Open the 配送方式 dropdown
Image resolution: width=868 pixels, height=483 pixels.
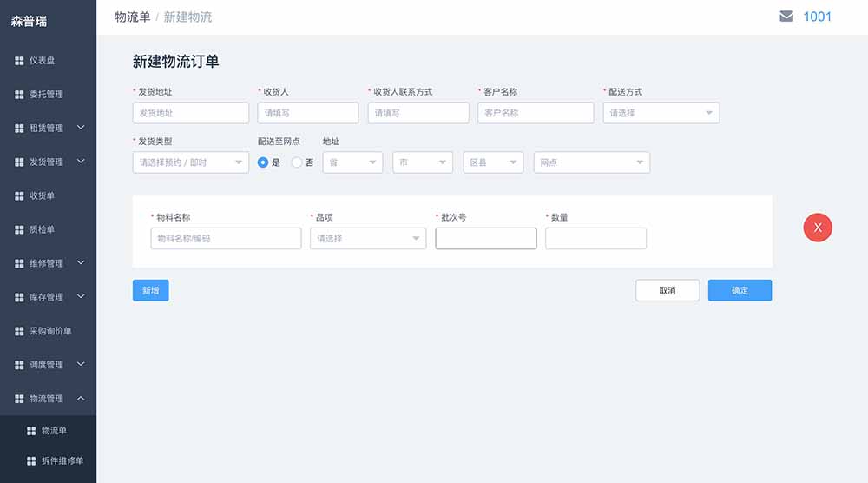click(661, 113)
